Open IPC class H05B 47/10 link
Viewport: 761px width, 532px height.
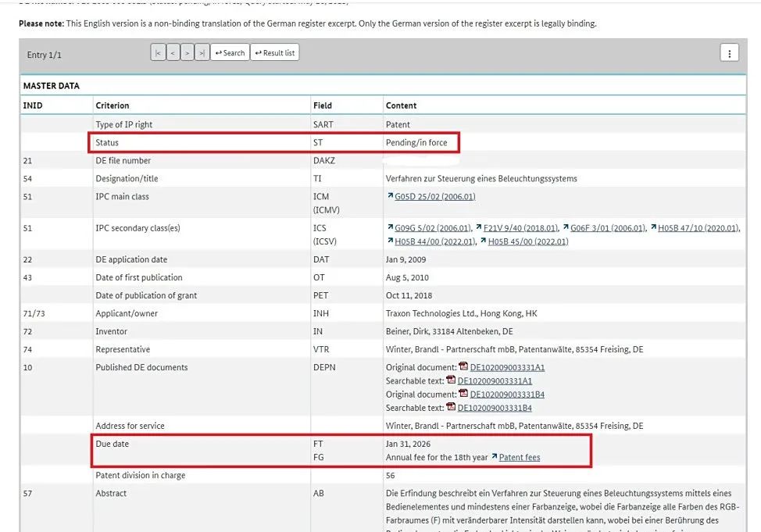tap(698, 228)
